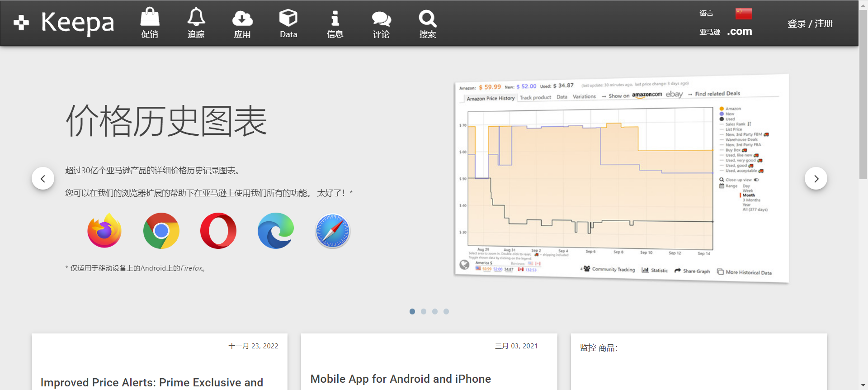
Task: Click the Edge browser extension icon
Action: tap(276, 231)
